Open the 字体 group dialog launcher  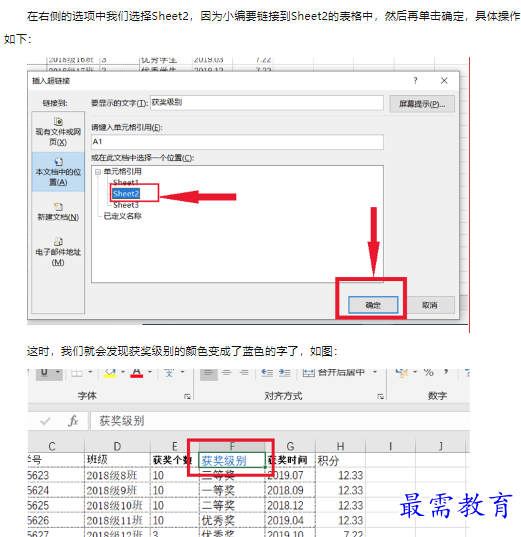187,396
